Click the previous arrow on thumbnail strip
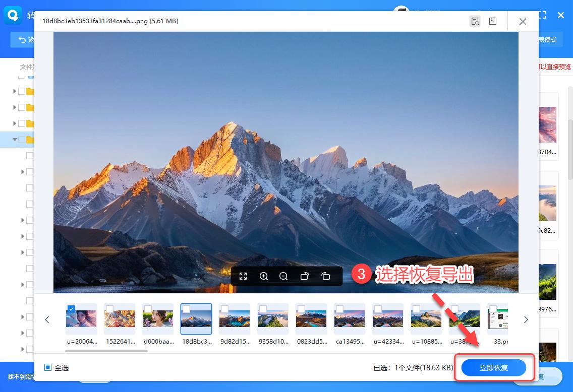This screenshot has width=573, height=392. point(47,319)
